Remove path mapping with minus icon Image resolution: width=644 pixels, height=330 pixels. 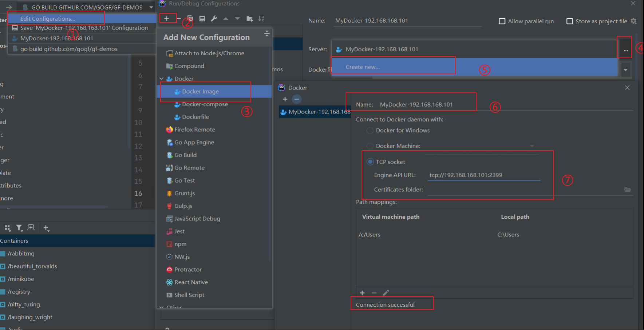tap(374, 293)
